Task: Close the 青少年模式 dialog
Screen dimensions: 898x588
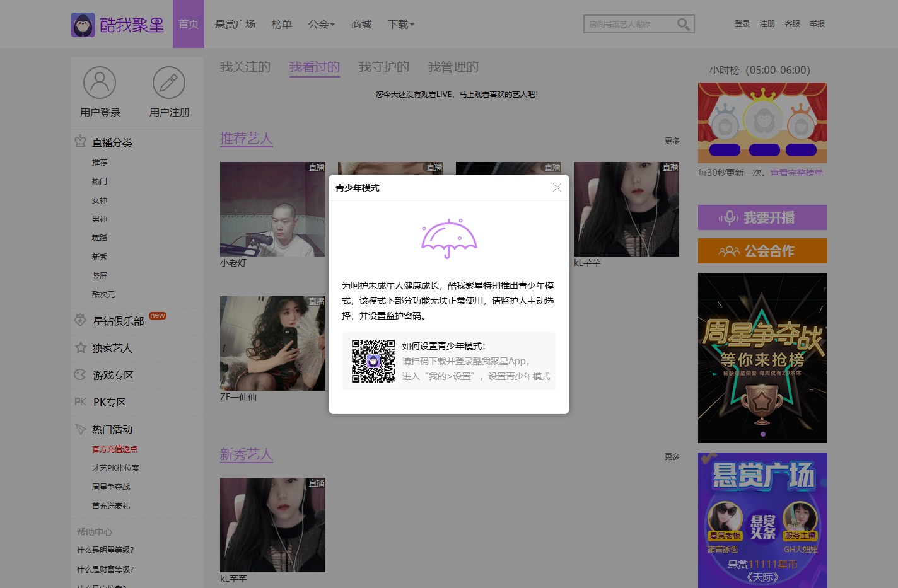Action: 557,188
